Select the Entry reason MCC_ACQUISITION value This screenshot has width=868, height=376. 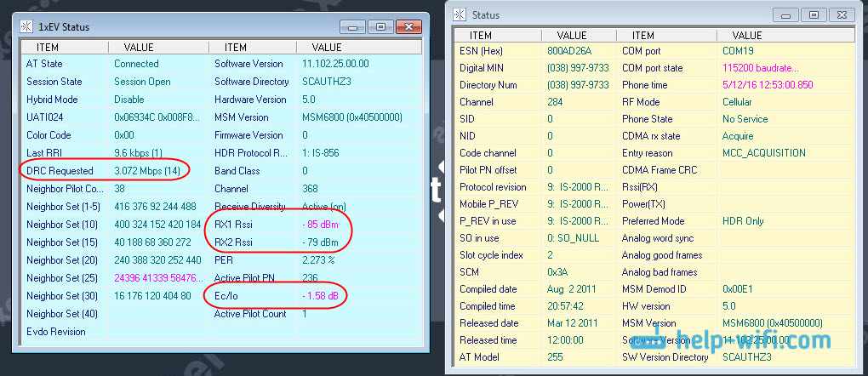(763, 153)
